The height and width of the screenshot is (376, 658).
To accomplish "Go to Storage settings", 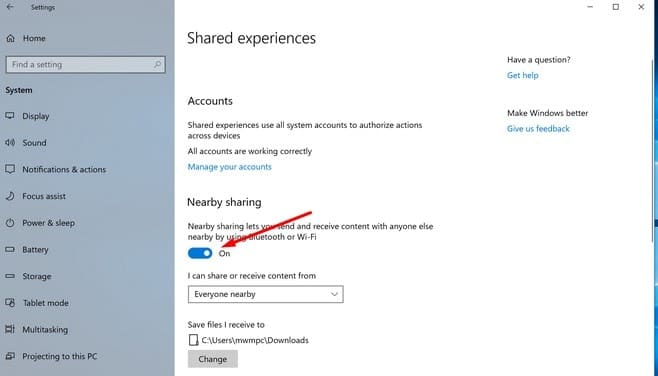I will (37, 276).
